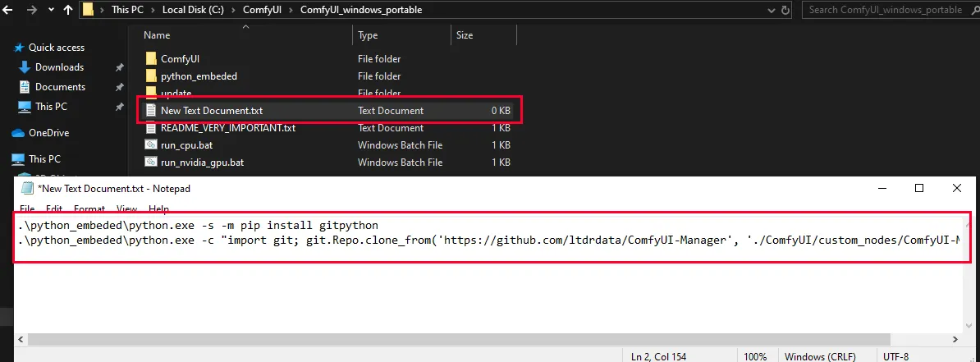Open OneDrive in navigation pane

coord(48,133)
